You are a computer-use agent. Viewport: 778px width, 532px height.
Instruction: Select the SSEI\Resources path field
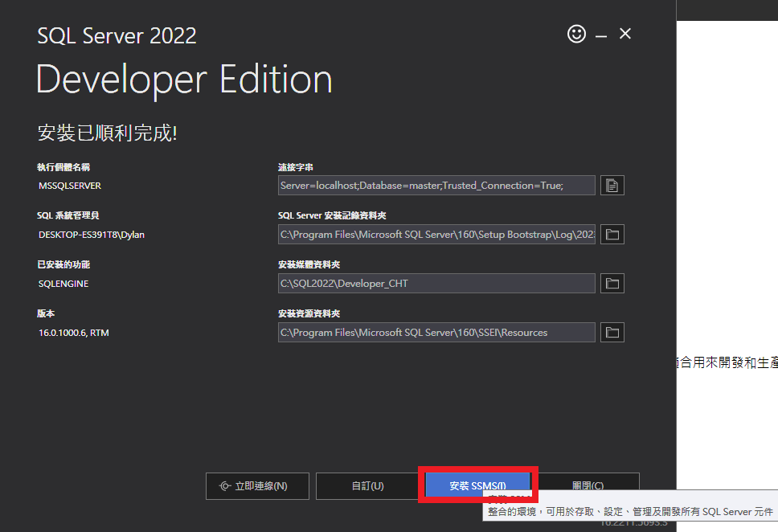(436, 333)
